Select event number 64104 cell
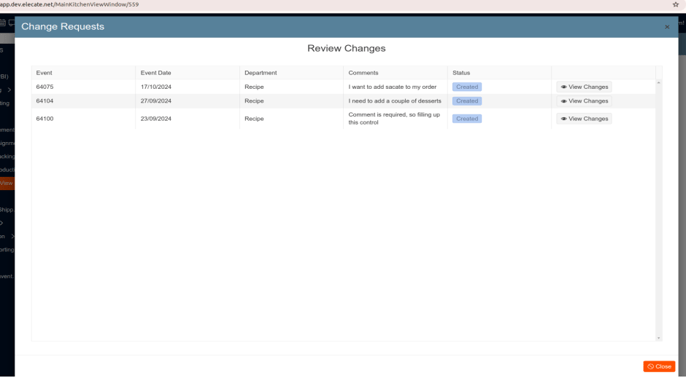 tap(45, 101)
